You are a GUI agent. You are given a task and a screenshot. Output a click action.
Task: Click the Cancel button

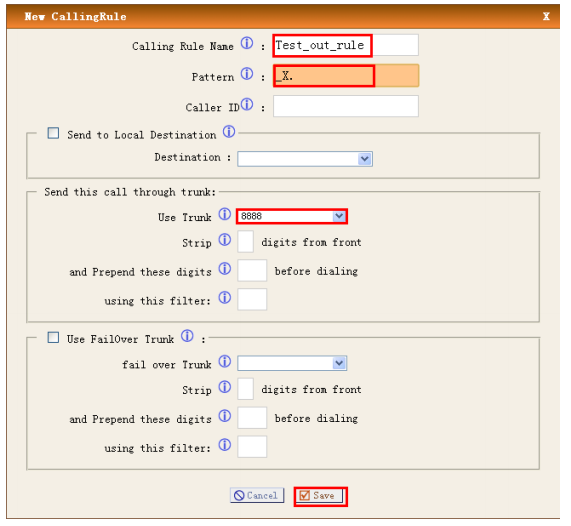257,495
